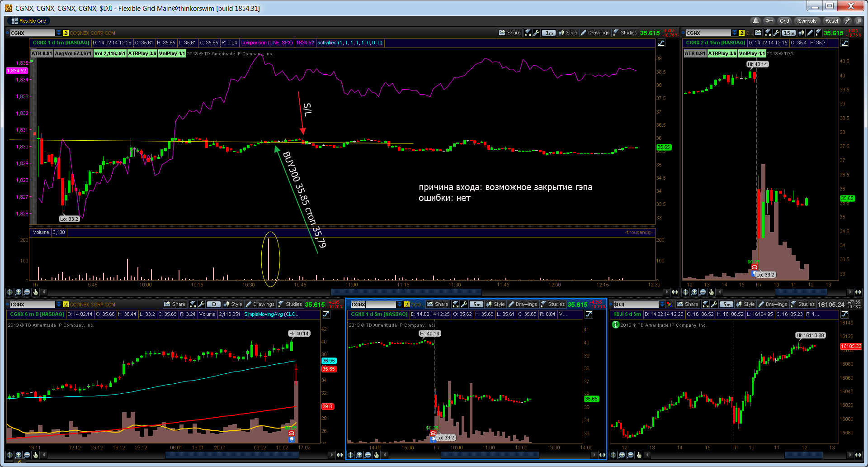Select crosshair pointer tool below 1m chart

pos(9,292)
